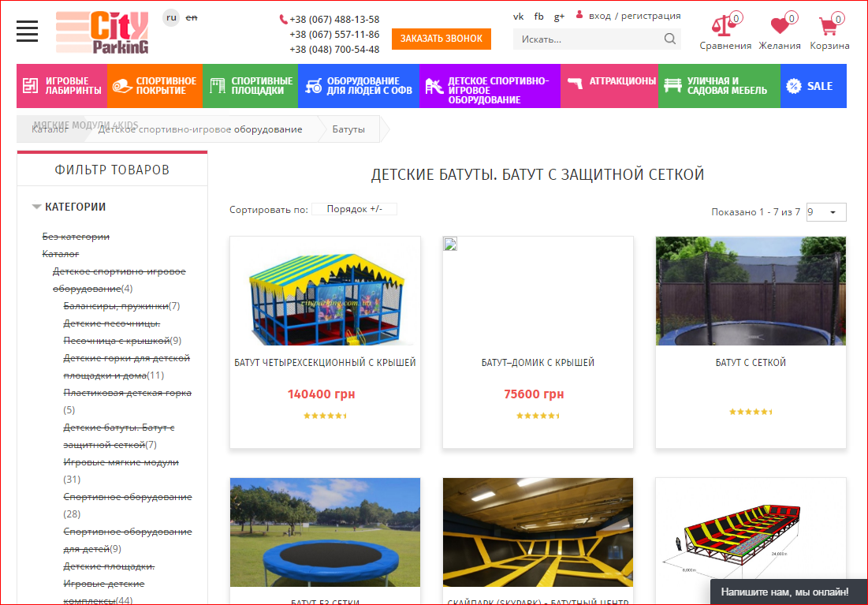Open Батут четырехсекционный с крышей title
868x605 pixels.
(325, 362)
